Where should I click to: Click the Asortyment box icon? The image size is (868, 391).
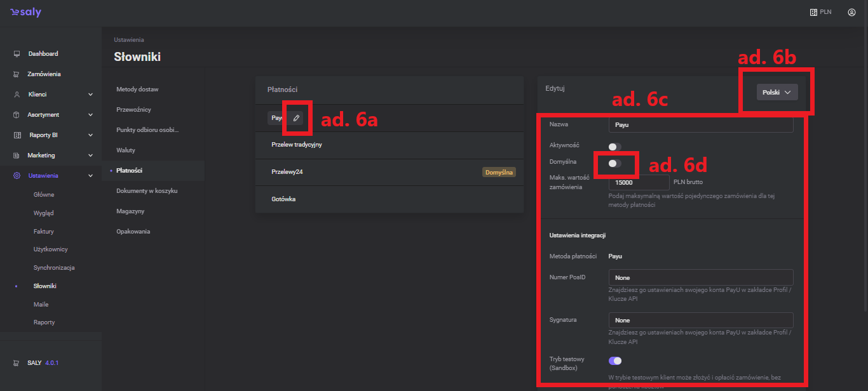(x=17, y=115)
